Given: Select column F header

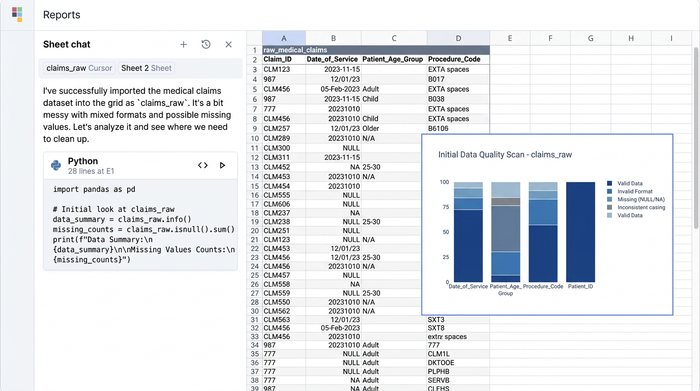Looking at the screenshot, I should (550, 38).
